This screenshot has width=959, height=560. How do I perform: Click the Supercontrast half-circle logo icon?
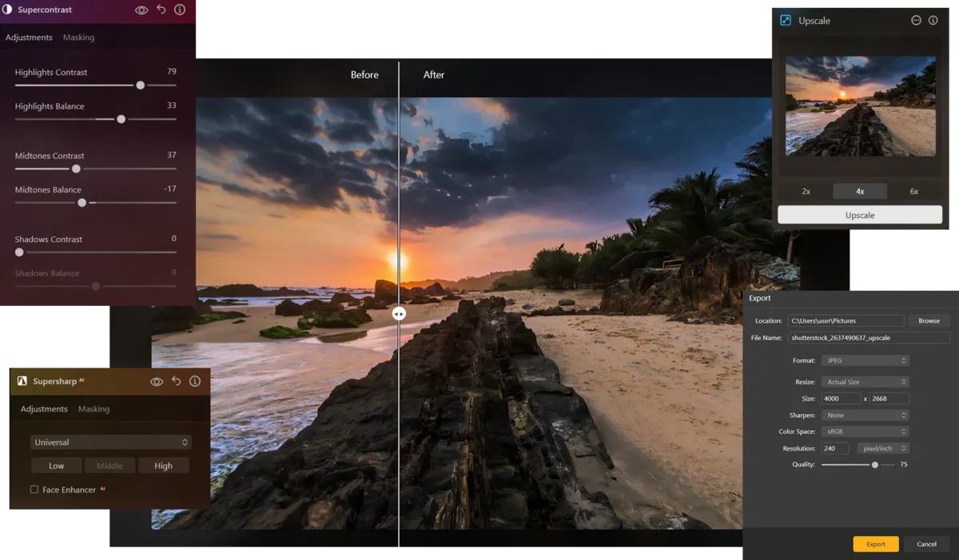pyautogui.click(x=7, y=10)
